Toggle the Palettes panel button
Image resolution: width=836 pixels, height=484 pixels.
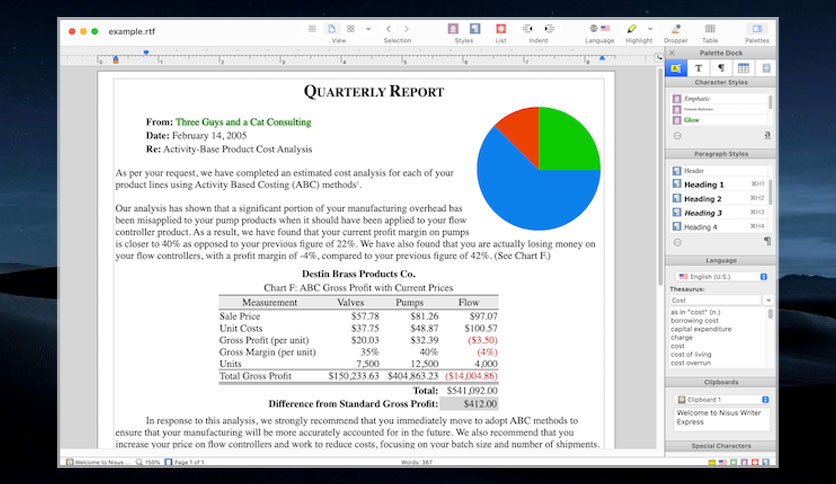pyautogui.click(x=757, y=29)
